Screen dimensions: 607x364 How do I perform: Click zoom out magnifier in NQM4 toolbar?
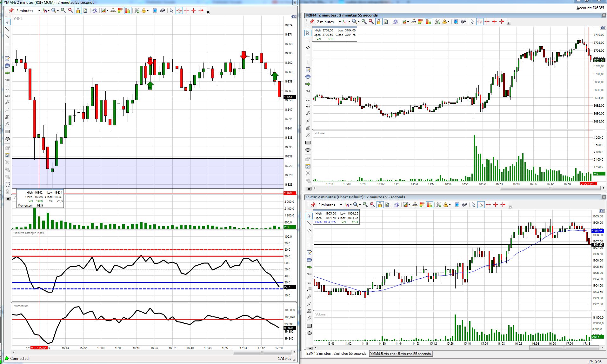pyautogui.click(x=371, y=22)
